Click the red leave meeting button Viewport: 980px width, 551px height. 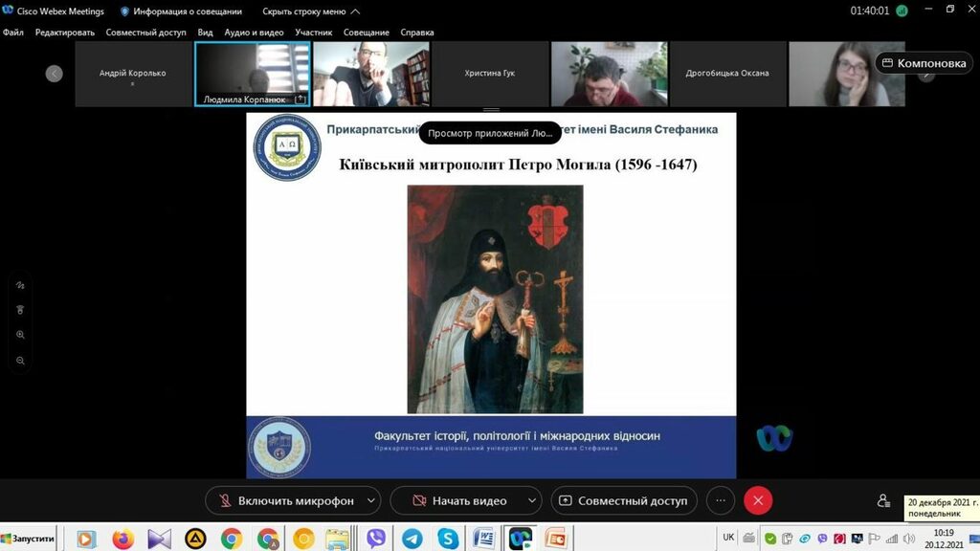tap(758, 500)
